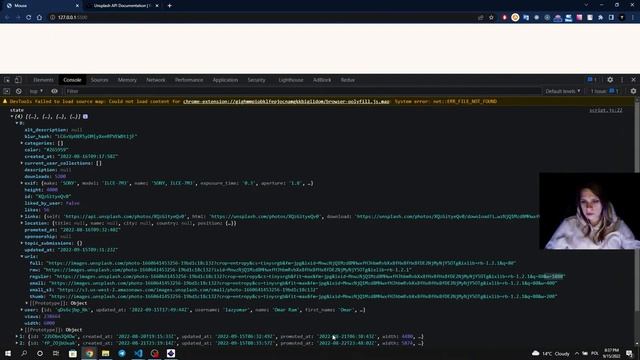The image size is (640, 360).
Task: Open a new browser tab with plus button
Action: 169,6
